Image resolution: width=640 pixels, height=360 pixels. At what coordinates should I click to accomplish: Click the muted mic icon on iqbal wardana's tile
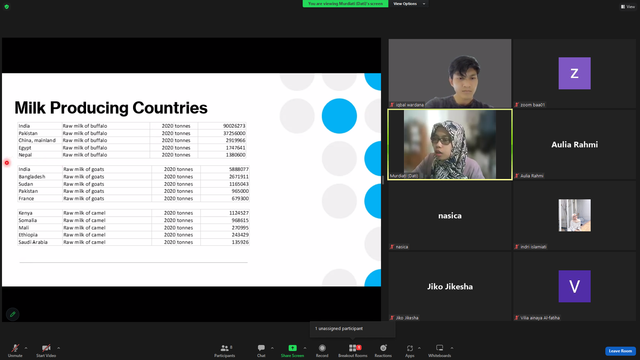click(392, 105)
